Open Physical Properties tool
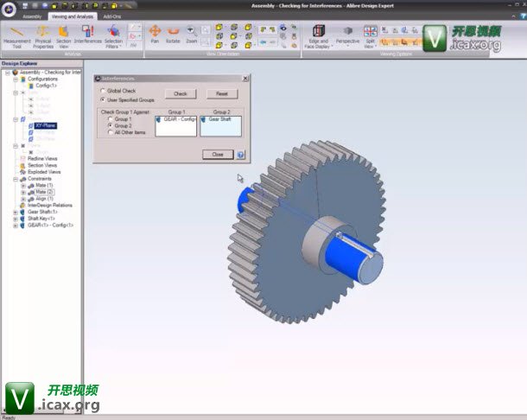Screen dimensions: 527x420 coord(43,37)
